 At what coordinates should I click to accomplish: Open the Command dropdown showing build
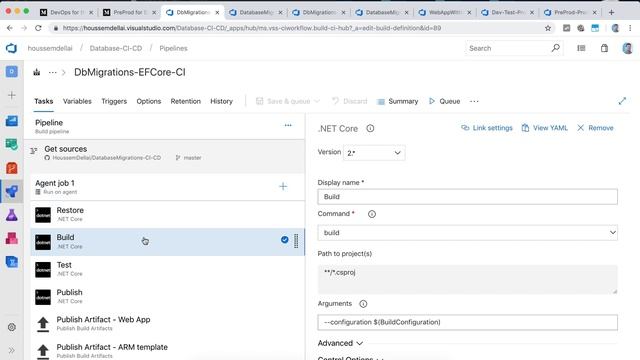coord(467,233)
